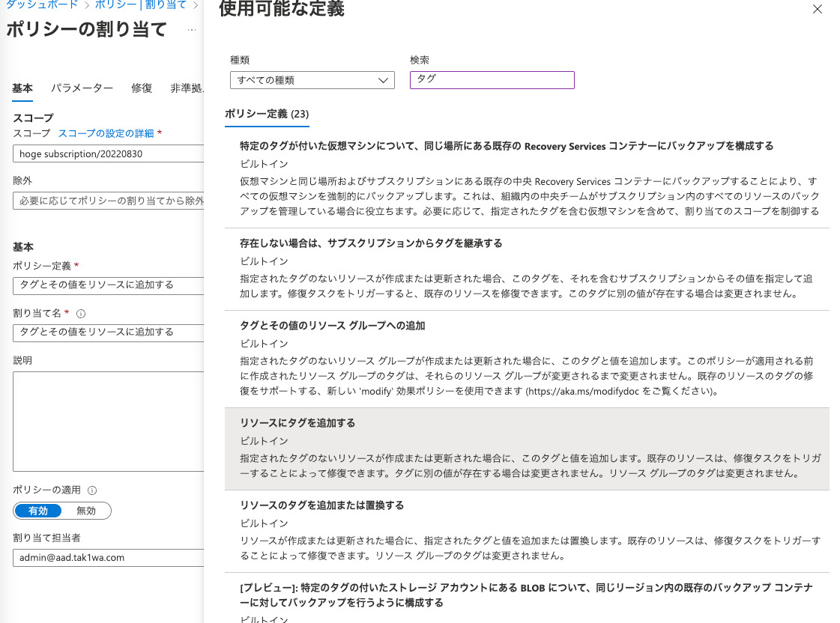Viewport: 840px width, 623px height.
Task: Open the スコープの設定の詳細 link
Action: click(x=106, y=133)
